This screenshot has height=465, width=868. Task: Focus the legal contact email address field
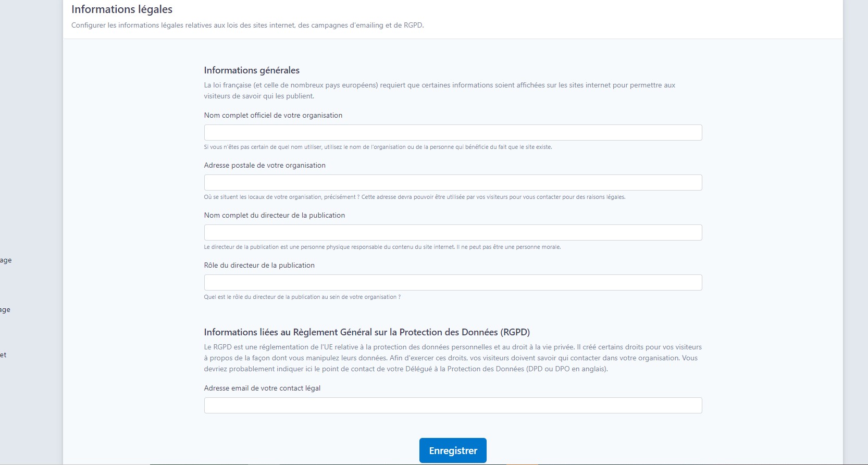click(x=453, y=405)
